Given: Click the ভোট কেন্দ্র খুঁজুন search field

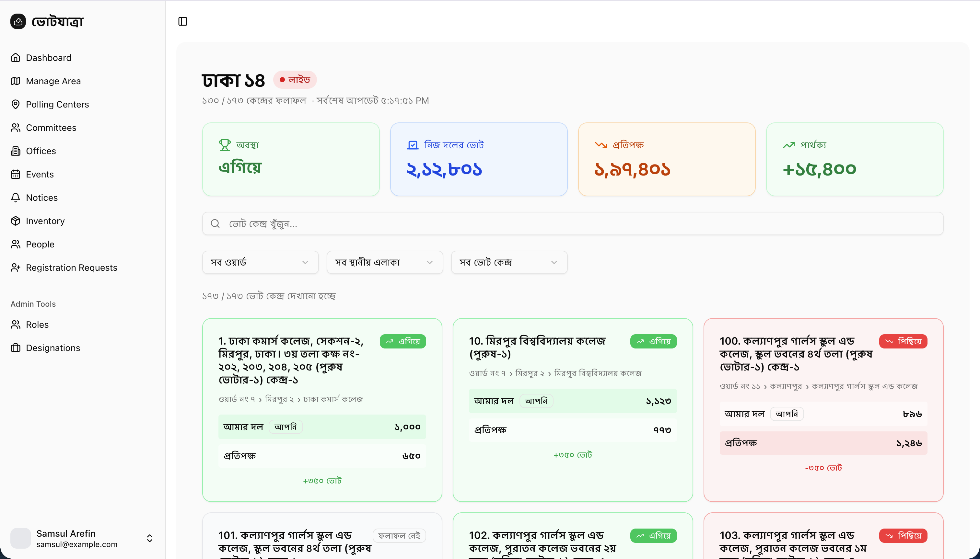Looking at the screenshot, I should pyautogui.click(x=572, y=223).
